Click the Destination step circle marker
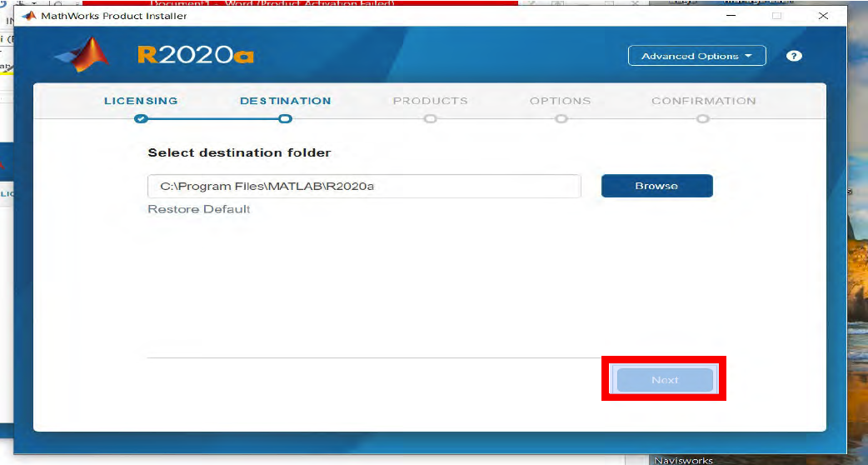This screenshot has height=465, width=868. [285, 118]
